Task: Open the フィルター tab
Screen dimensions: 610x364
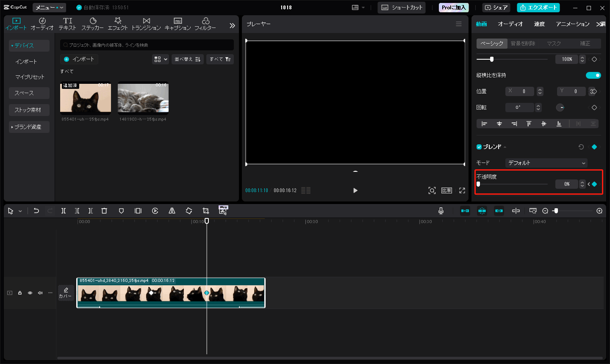Action: [205, 24]
